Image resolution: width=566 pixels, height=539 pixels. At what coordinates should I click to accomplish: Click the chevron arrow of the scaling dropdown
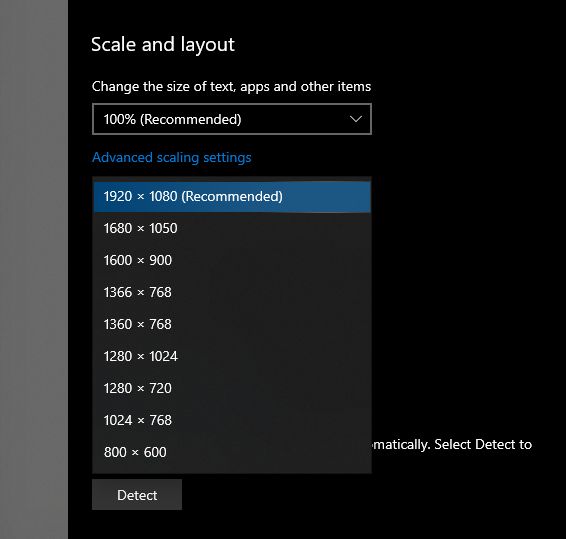(x=356, y=119)
